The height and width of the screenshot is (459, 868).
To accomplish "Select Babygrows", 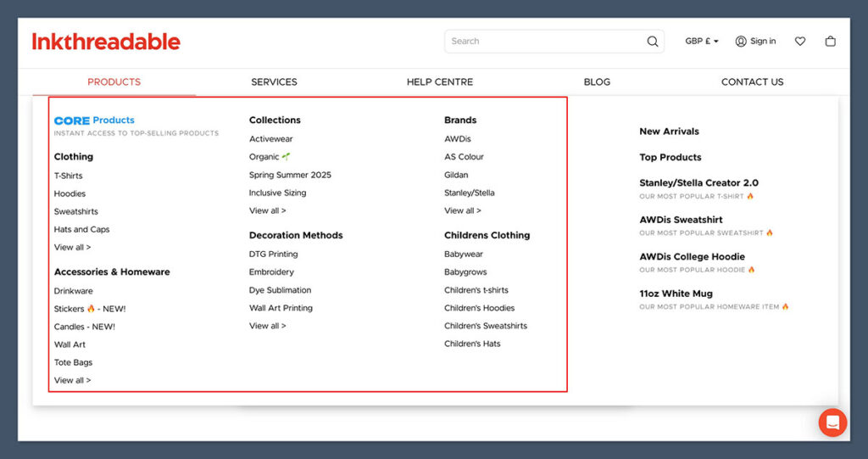I will 465,272.
